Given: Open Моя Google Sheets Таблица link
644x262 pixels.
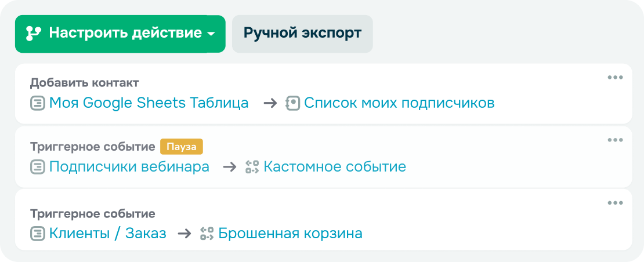Looking at the screenshot, I should pos(149,103).
